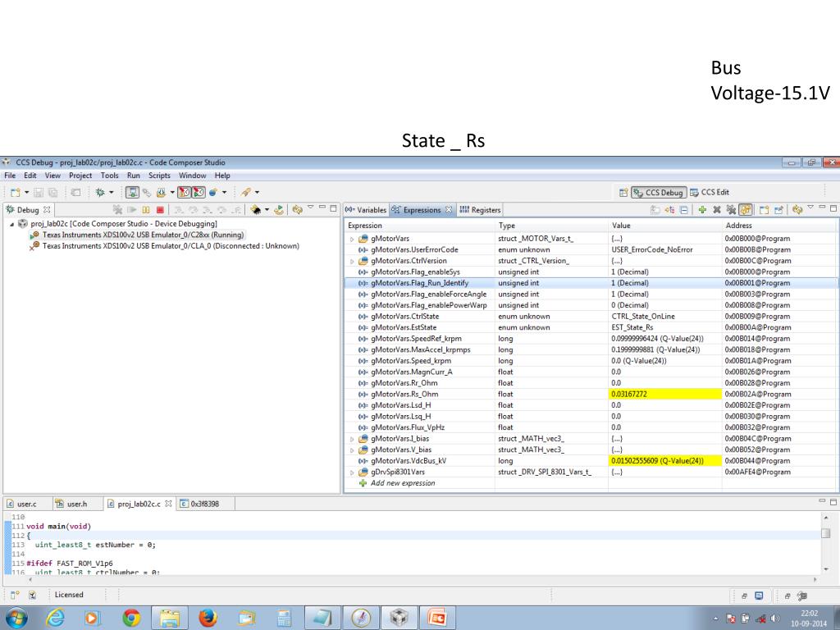840x630 pixels.
Task: Click Remove Selected Expression X icon
Action: 717,210
